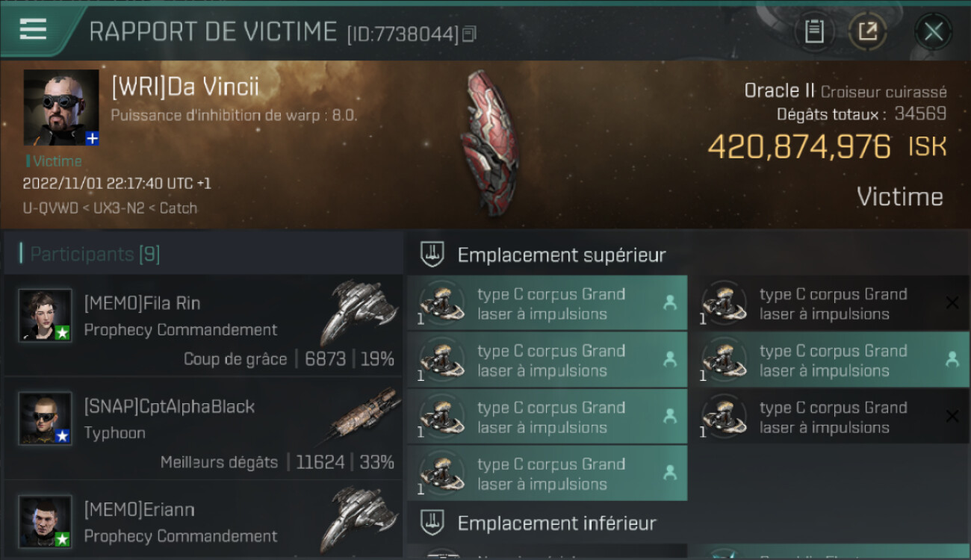View Da Vincii's victim portrait
The image size is (971, 560).
point(61,108)
